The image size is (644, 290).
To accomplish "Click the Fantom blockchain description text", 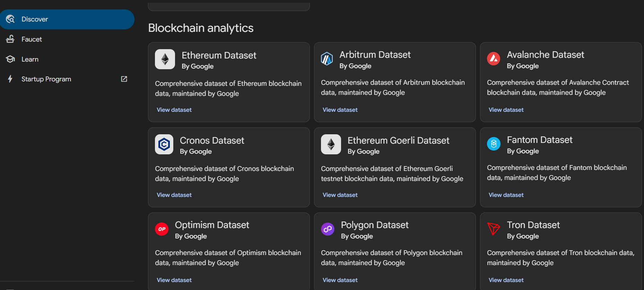I will click(x=557, y=173).
